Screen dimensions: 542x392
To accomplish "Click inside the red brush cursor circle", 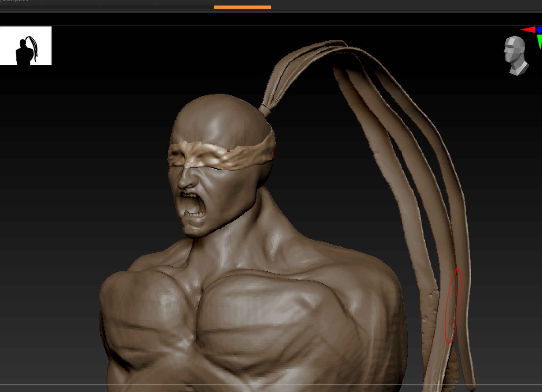I will 453,306.
